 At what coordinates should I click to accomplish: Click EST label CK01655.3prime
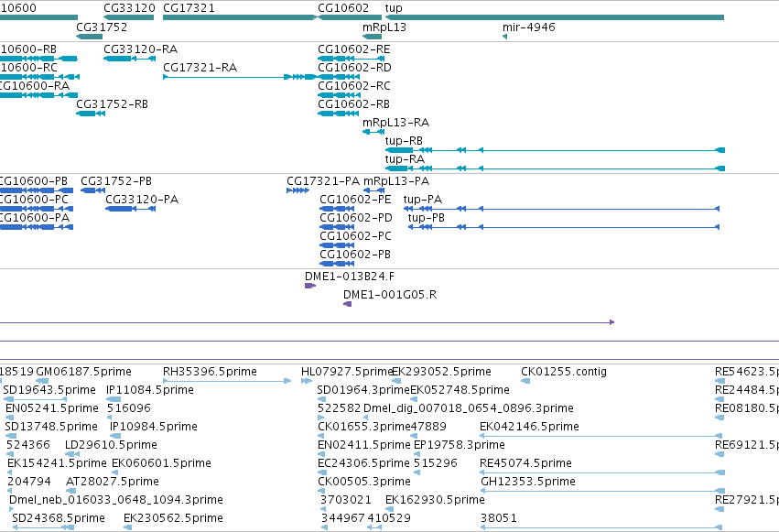[364, 428]
